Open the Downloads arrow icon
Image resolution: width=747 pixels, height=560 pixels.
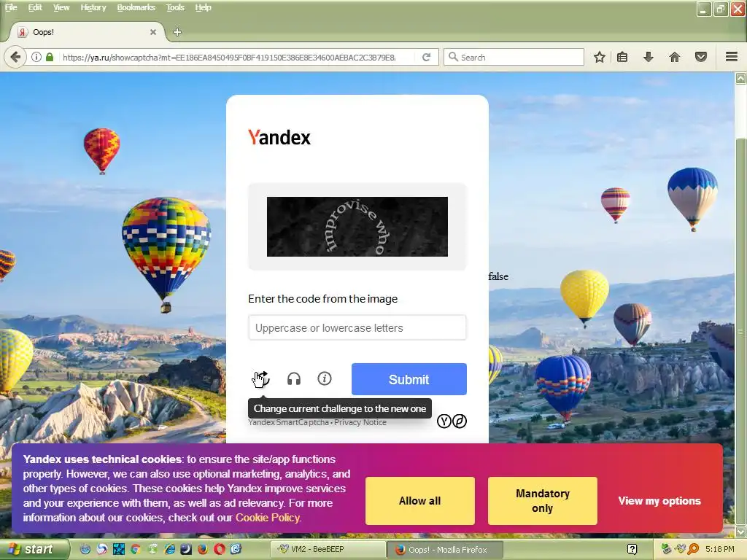point(649,57)
